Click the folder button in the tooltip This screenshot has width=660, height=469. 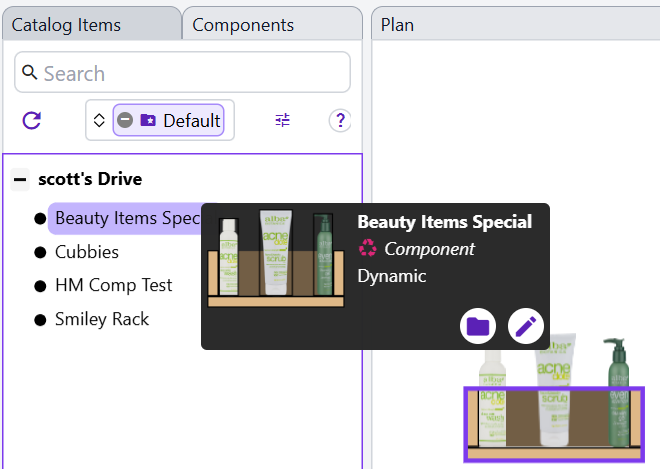tap(478, 325)
